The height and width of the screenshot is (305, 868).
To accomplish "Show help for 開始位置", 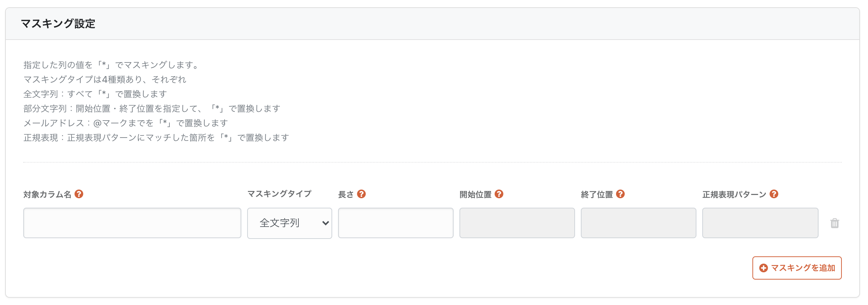I will click(x=499, y=194).
